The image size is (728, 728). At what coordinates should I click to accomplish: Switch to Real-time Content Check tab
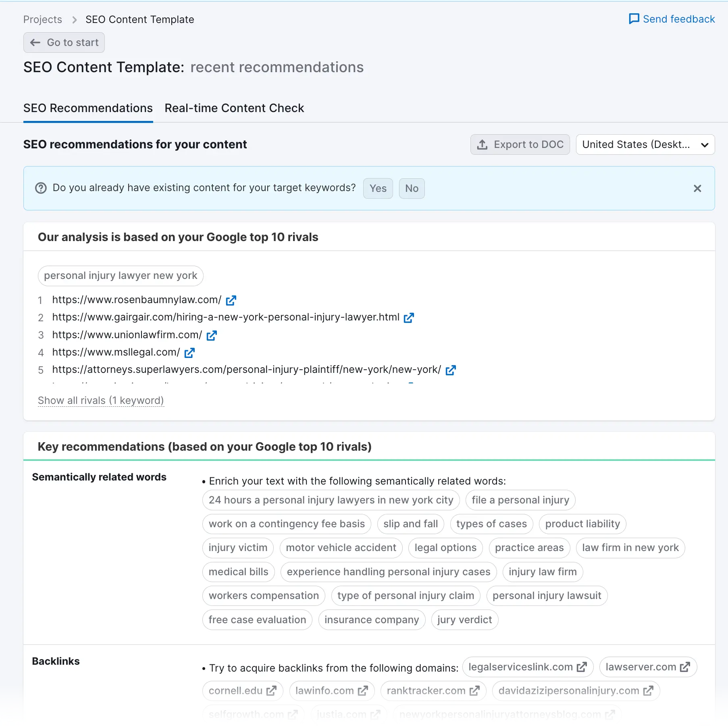234,108
